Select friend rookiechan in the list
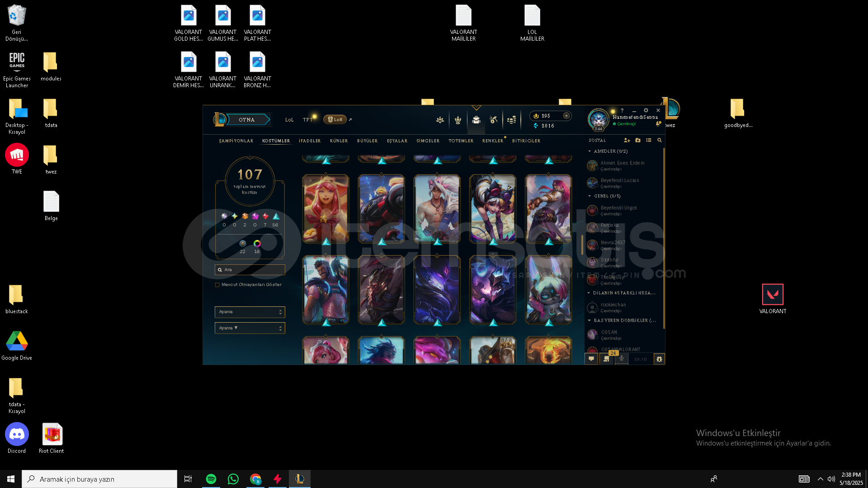Screen dimensions: 868x488 [613, 308]
